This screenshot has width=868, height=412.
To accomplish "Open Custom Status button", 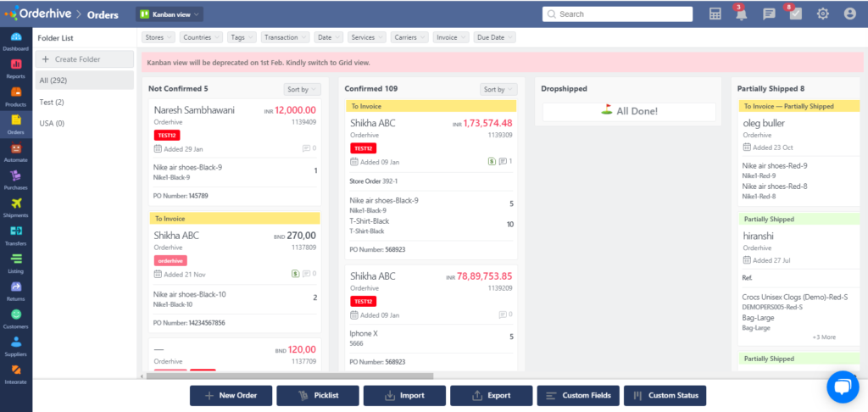I will coord(665,395).
